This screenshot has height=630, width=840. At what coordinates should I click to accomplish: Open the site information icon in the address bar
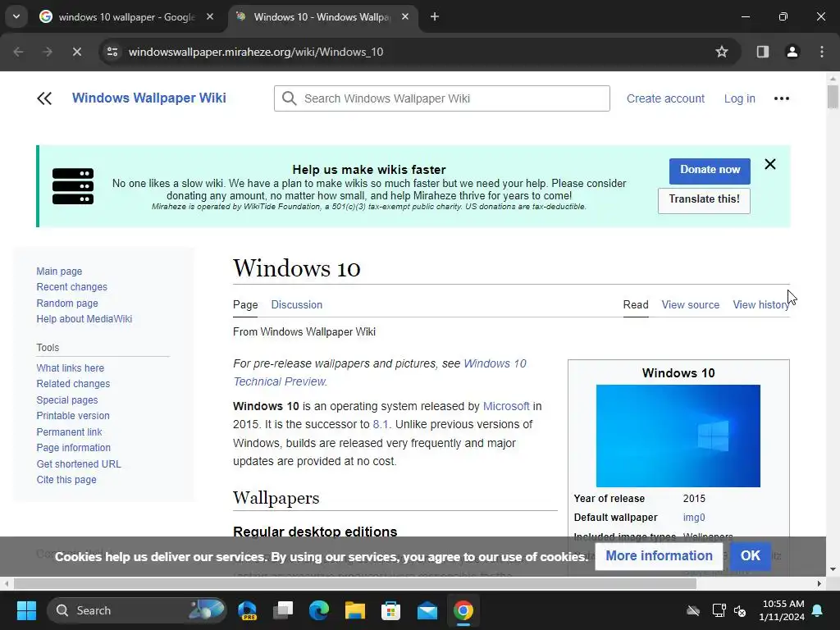(x=112, y=52)
